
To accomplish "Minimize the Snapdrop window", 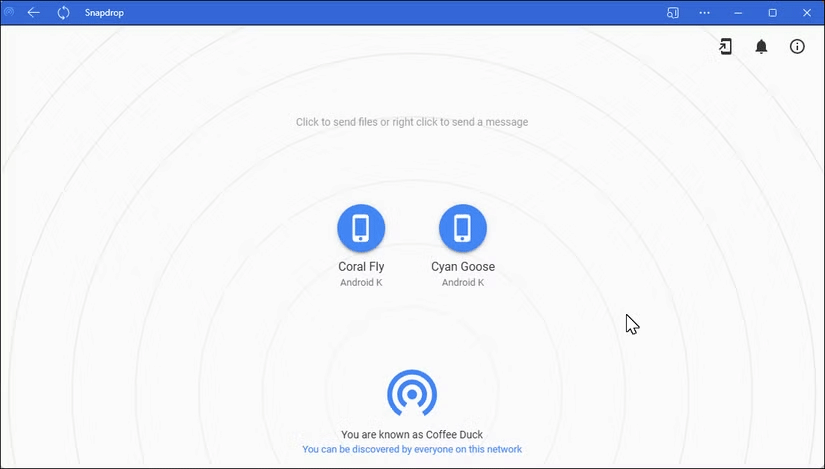I will pos(738,13).
